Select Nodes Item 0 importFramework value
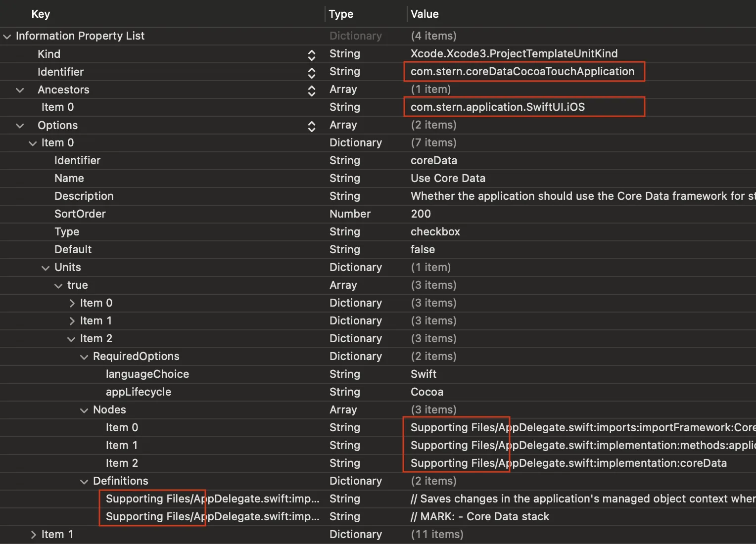 (583, 427)
